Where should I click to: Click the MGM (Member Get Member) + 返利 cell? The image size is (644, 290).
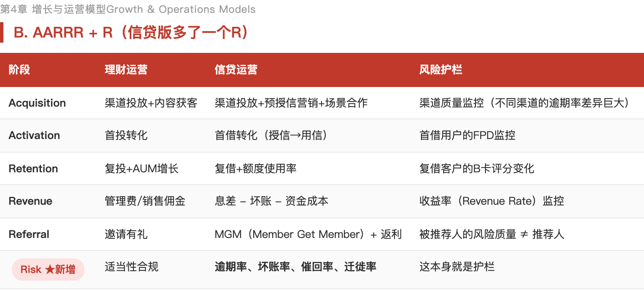click(308, 234)
